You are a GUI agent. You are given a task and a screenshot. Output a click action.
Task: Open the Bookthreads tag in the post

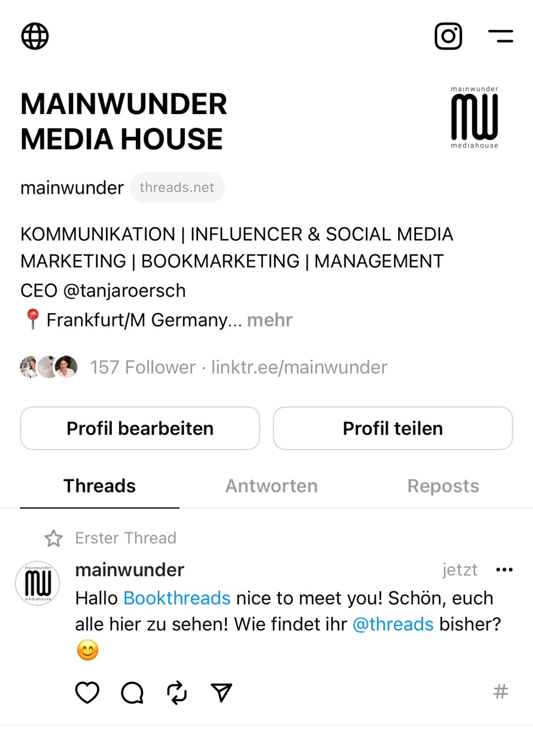click(177, 598)
